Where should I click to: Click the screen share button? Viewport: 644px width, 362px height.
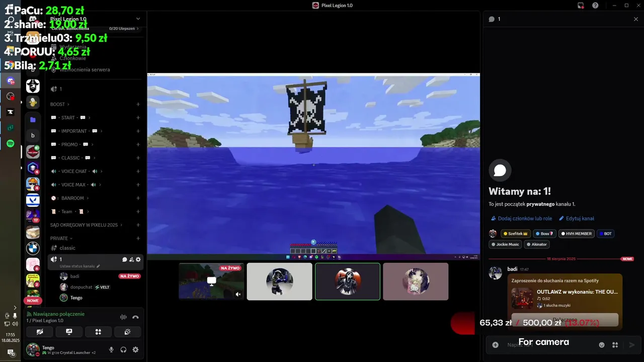click(x=69, y=332)
